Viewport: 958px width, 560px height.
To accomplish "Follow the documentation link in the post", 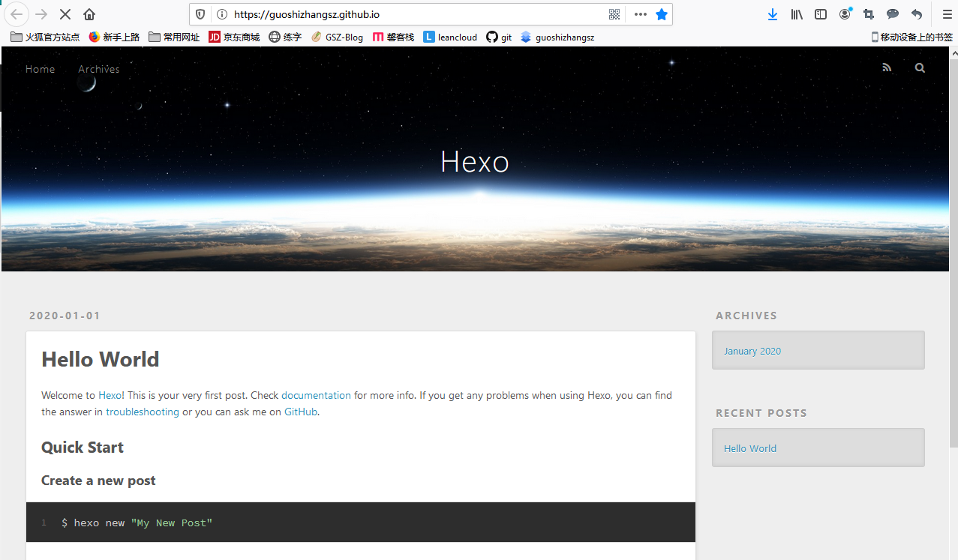I will tap(316, 395).
